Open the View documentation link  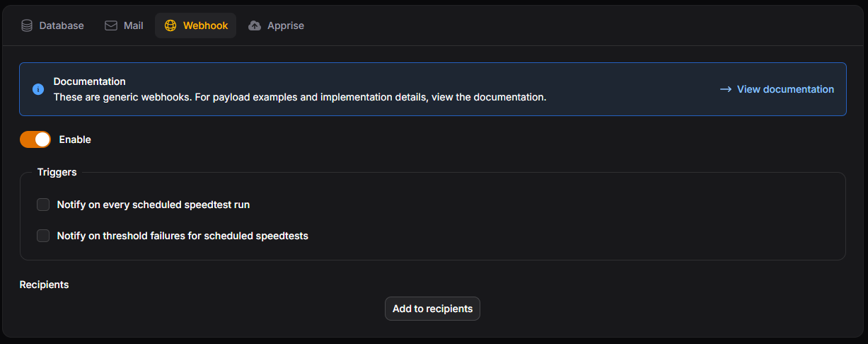pyautogui.click(x=785, y=89)
